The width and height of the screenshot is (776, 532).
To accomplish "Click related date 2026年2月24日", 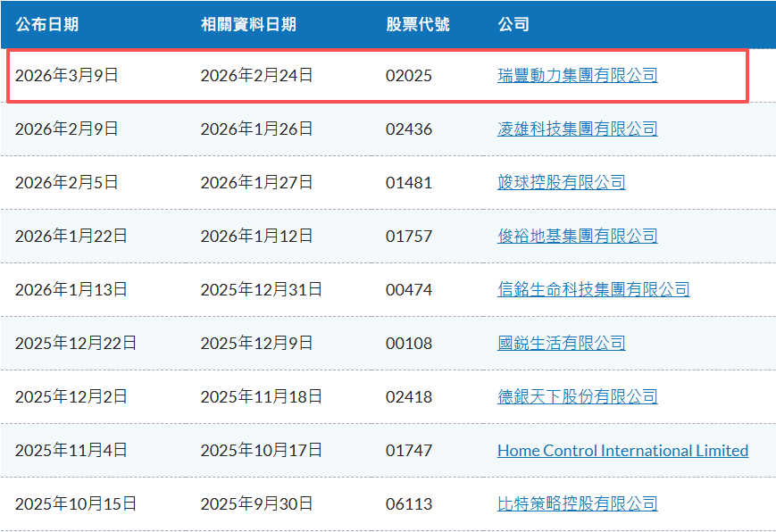I will click(x=256, y=75).
